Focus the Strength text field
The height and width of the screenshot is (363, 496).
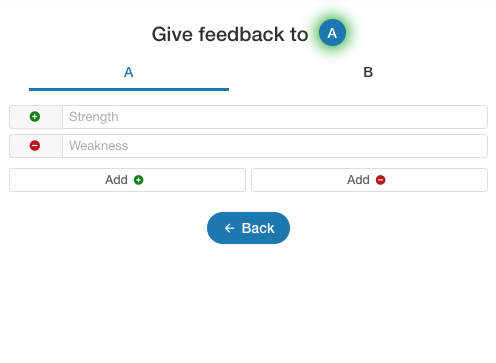[275, 117]
